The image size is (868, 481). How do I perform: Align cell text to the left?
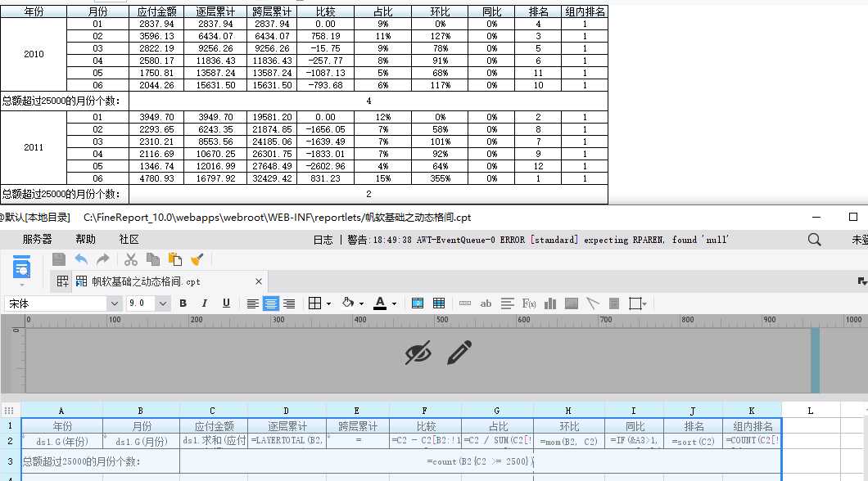252,303
